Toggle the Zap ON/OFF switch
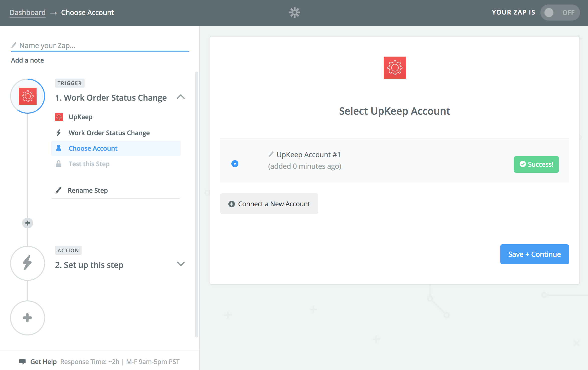This screenshot has width=588, height=370. click(x=560, y=13)
